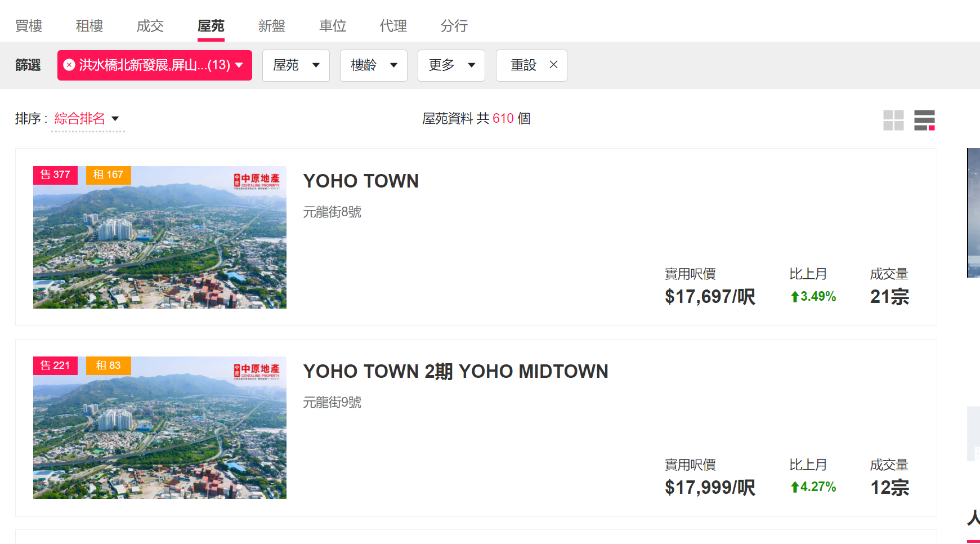The height and width of the screenshot is (544, 980).
Task: Click the 租 83 badge on YOHO MIDTOWN
Action: coord(109,365)
